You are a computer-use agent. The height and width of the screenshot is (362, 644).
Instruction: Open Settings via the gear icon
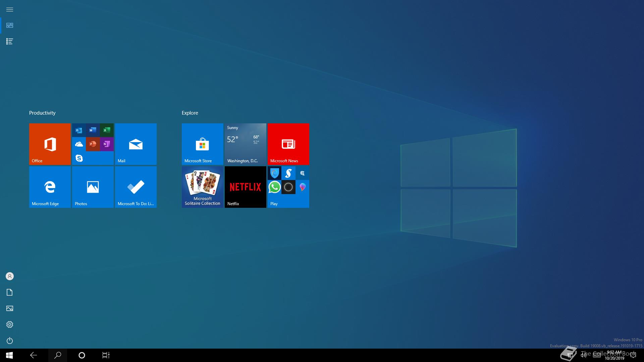[x=10, y=324]
